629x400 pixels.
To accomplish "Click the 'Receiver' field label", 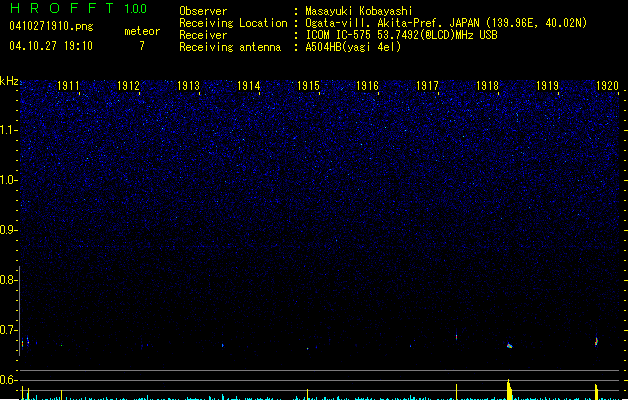I will [x=203, y=35].
